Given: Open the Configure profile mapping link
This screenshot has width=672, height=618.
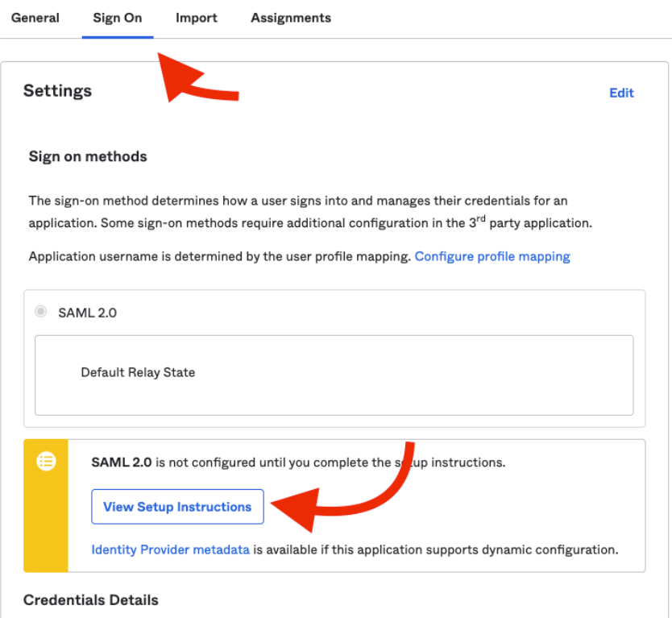Looking at the screenshot, I should pos(492,256).
